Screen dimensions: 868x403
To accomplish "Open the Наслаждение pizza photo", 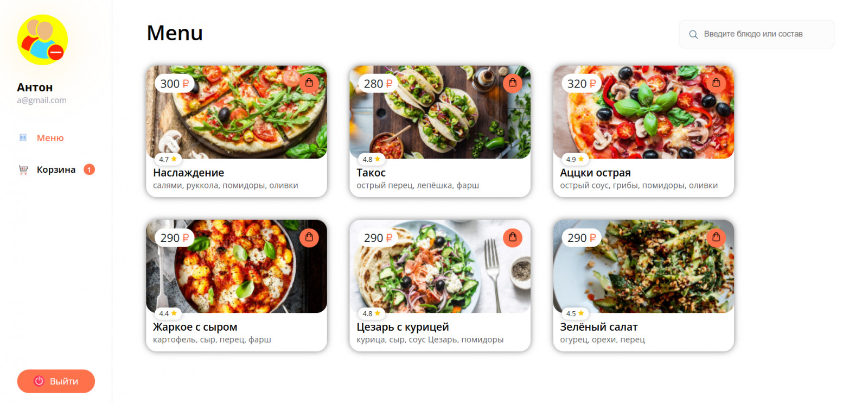I will (x=237, y=112).
